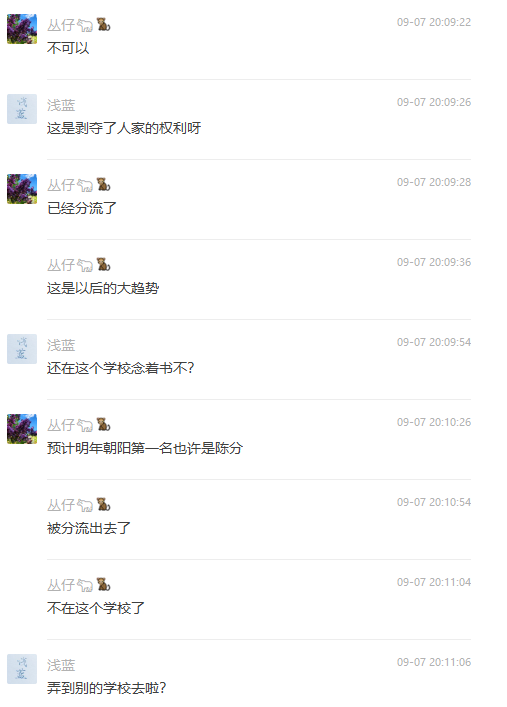This screenshot has height=707, width=507.
Task: Click the elephant emoji above 被分流出去了
Action: pos(85,505)
